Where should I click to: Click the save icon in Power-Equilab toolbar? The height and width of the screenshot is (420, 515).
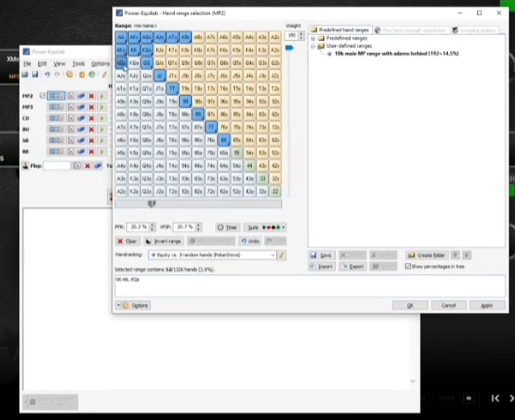[x=35, y=74]
